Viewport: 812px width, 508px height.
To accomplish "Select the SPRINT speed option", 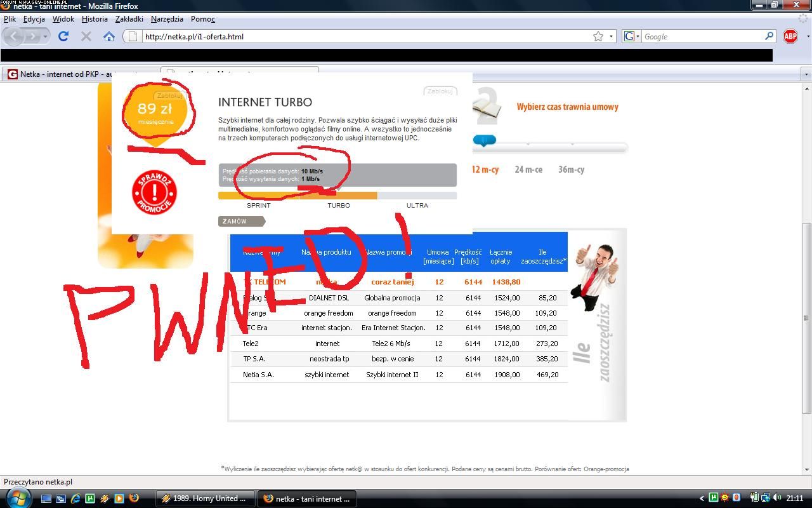I will click(x=258, y=205).
